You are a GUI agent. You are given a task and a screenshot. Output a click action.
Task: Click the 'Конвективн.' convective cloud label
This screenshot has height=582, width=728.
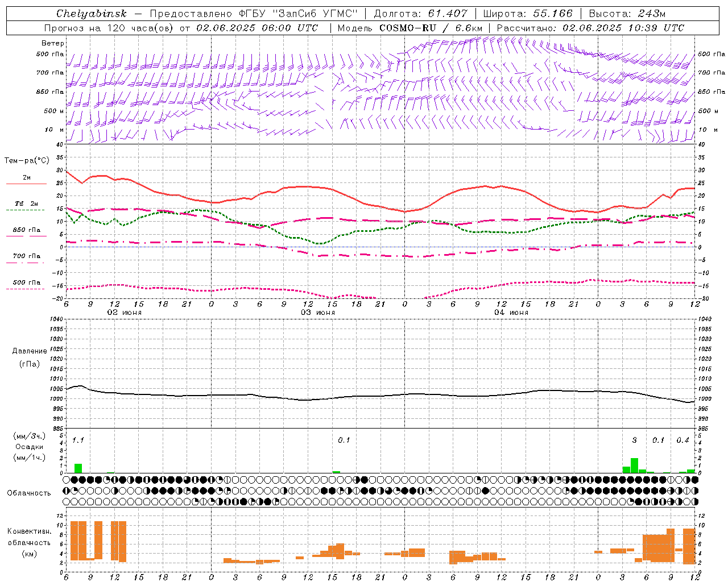tap(30, 531)
